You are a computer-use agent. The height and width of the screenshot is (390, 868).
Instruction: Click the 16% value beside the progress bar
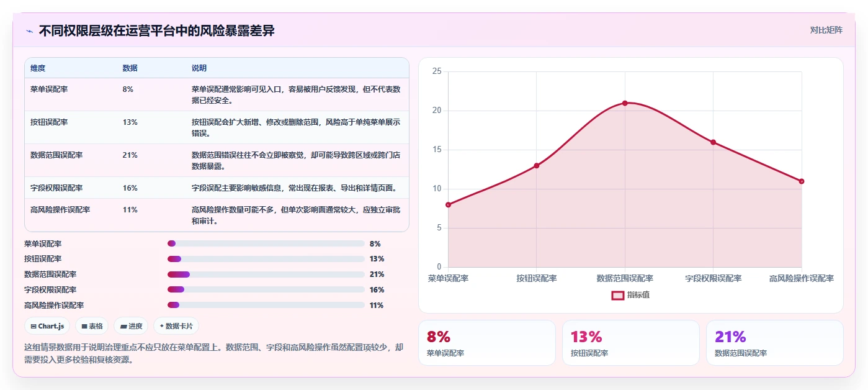tap(377, 290)
